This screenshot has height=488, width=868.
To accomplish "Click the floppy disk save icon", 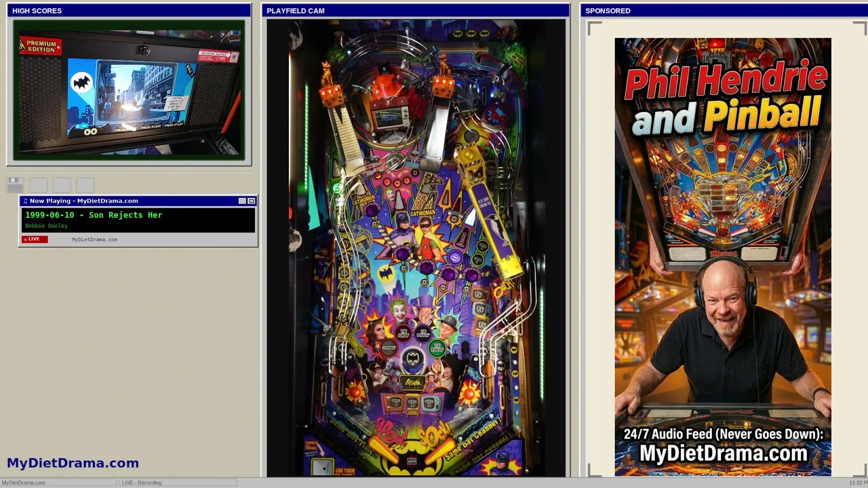I will (x=15, y=185).
